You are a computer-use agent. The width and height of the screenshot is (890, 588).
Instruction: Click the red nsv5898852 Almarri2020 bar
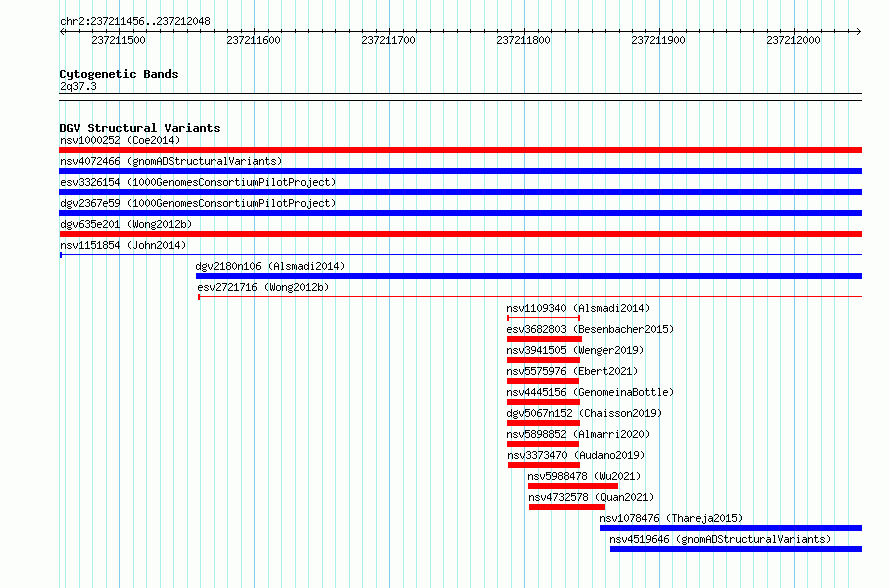point(543,444)
